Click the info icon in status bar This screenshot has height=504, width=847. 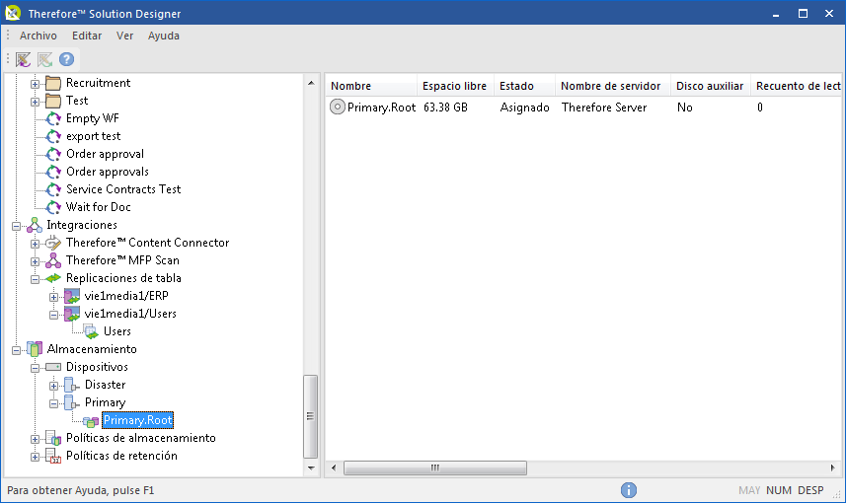coord(628,490)
